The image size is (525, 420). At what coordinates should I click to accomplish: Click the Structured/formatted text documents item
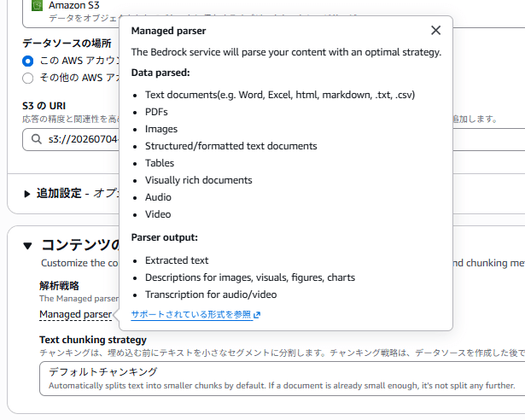[231, 146]
